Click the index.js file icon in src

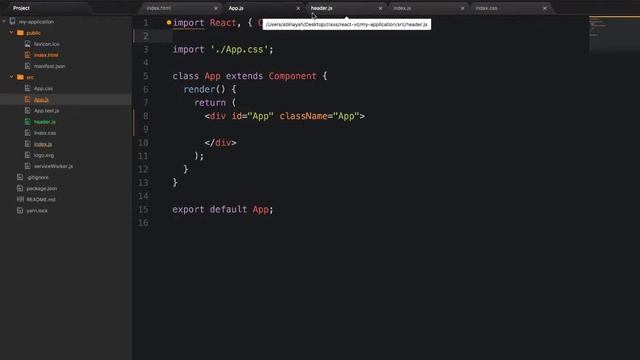(x=27, y=144)
